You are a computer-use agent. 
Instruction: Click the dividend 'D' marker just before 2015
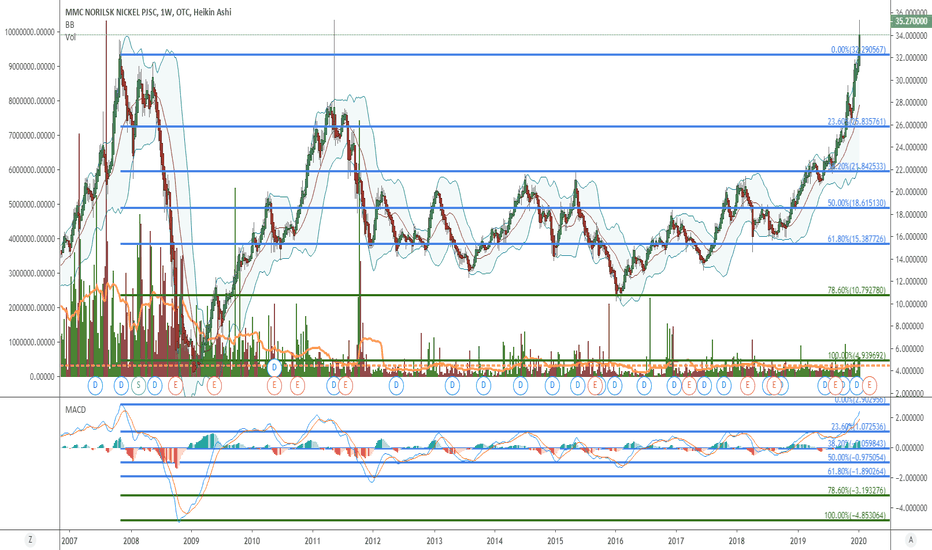tap(552, 385)
